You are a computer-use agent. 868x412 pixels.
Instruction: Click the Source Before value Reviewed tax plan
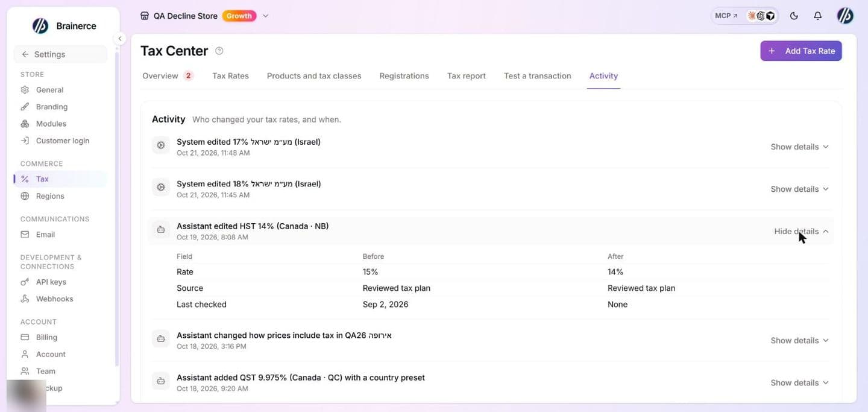[x=397, y=288]
